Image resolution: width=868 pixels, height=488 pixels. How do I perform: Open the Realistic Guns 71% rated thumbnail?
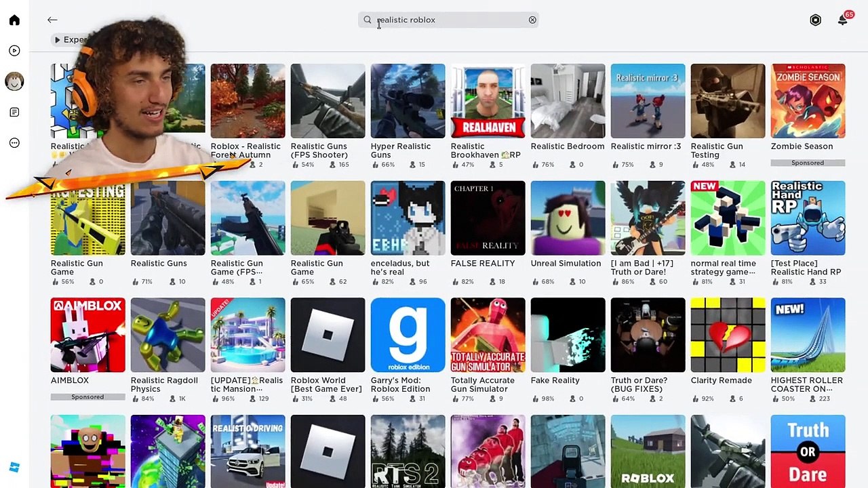pyautogui.click(x=167, y=218)
